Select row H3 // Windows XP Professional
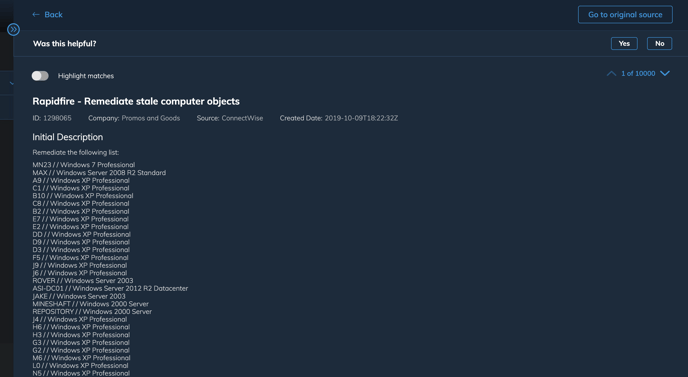688x377 pixels. (x=81, y=335)
